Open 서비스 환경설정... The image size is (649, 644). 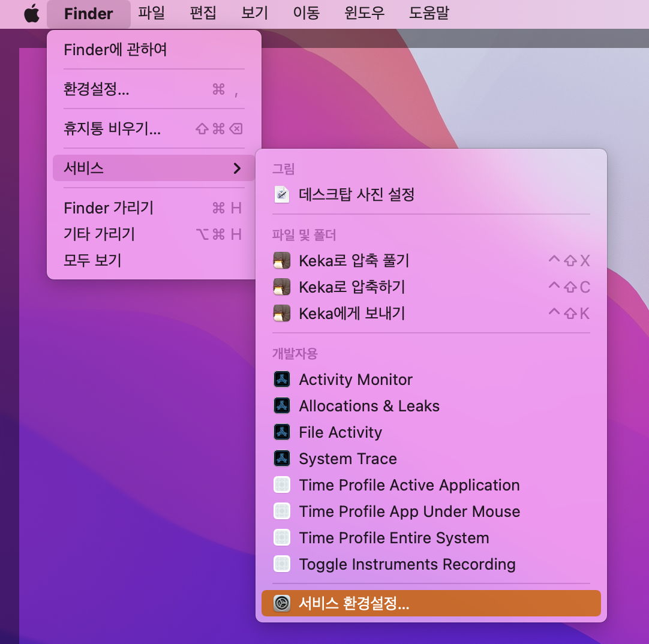click(431, 603)
